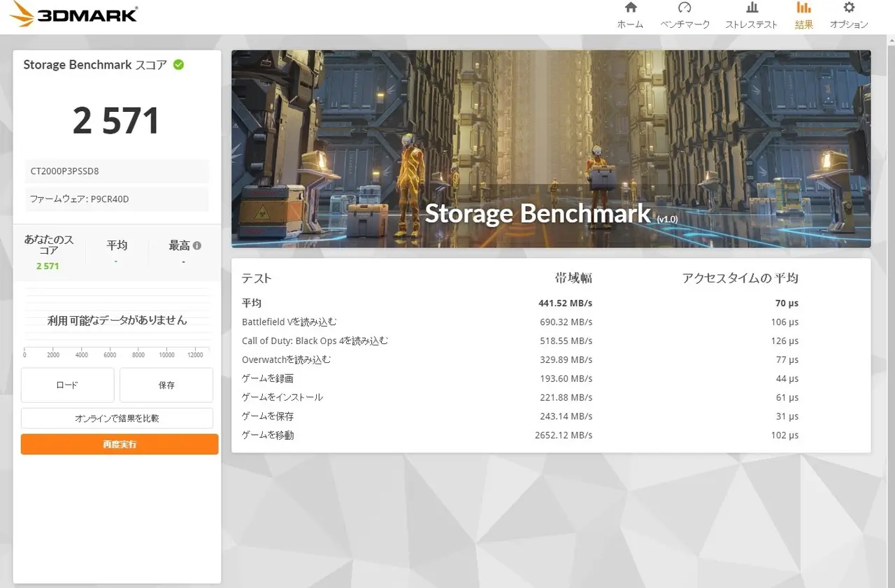Screen dimensions: 895x588
Task: Click the info icon beside 最高
Action: pyautogui.click(x=197, y=245)
